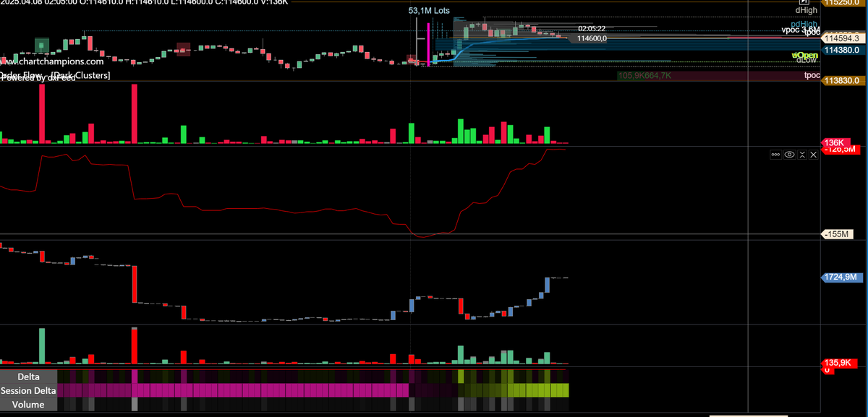Select the OHLC data header line
868x417 pixels.
[144, 3]
